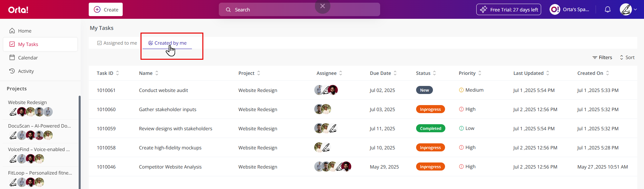
Task: Open the Sort options menu
Action: 627,57
